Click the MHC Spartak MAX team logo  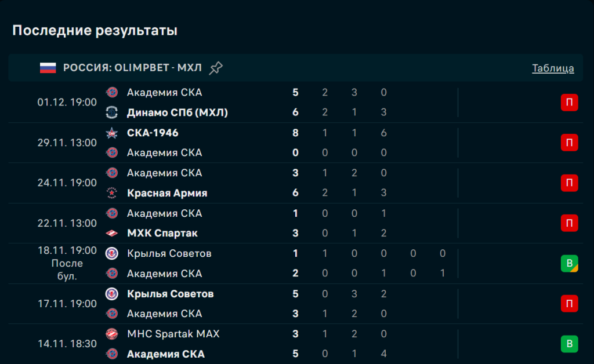(112, 334)
